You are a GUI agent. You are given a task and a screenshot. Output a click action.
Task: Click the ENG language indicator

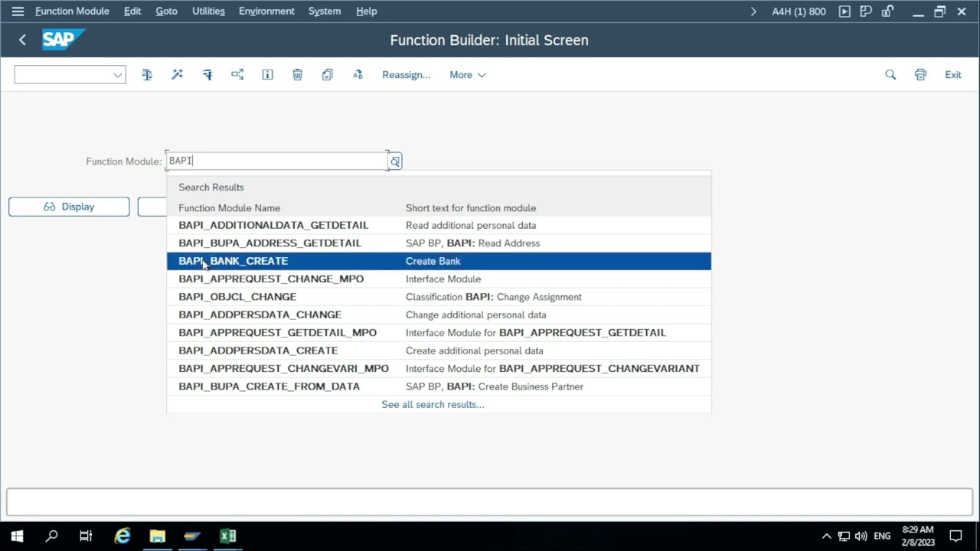[882, 536]
